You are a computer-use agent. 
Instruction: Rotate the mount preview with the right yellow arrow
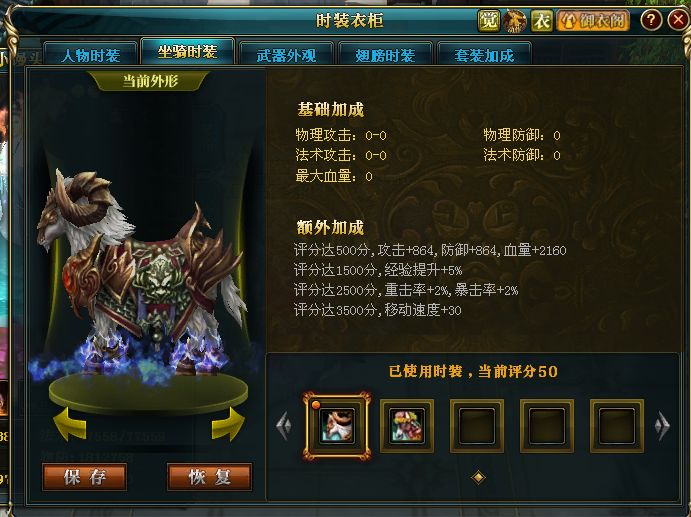tap(228, 424)
